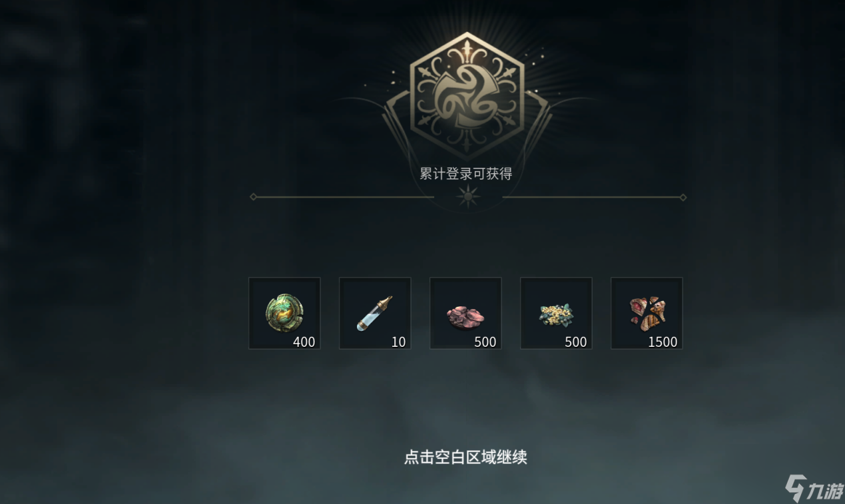Select the yellow flower herb reward icon

tap(556, 313)
